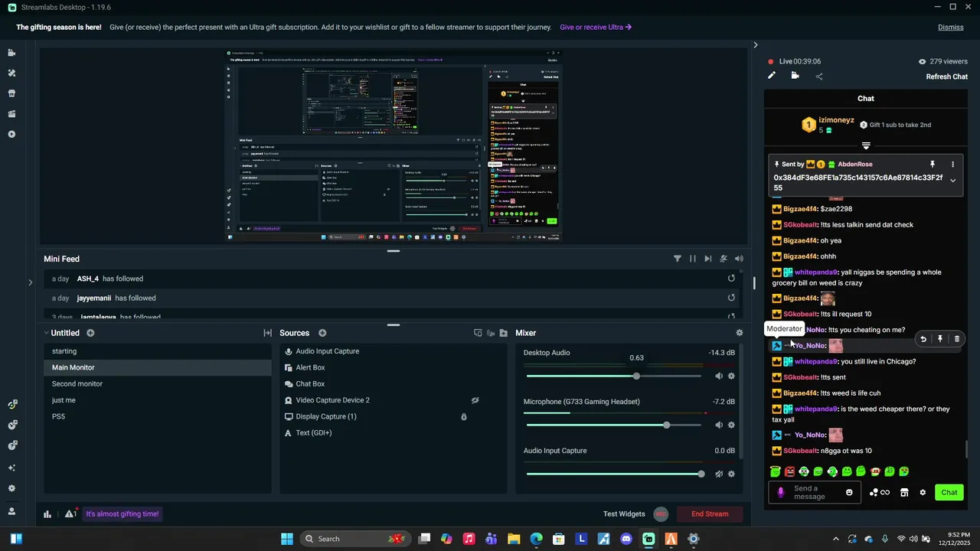
Task: Open the Highlighter clapperboard icon in sidebar
Action: (x=11, y=114)
